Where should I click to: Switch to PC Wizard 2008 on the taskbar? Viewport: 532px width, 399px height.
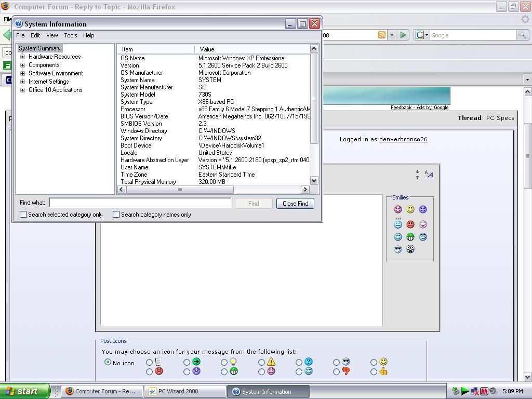coord(185,391)
